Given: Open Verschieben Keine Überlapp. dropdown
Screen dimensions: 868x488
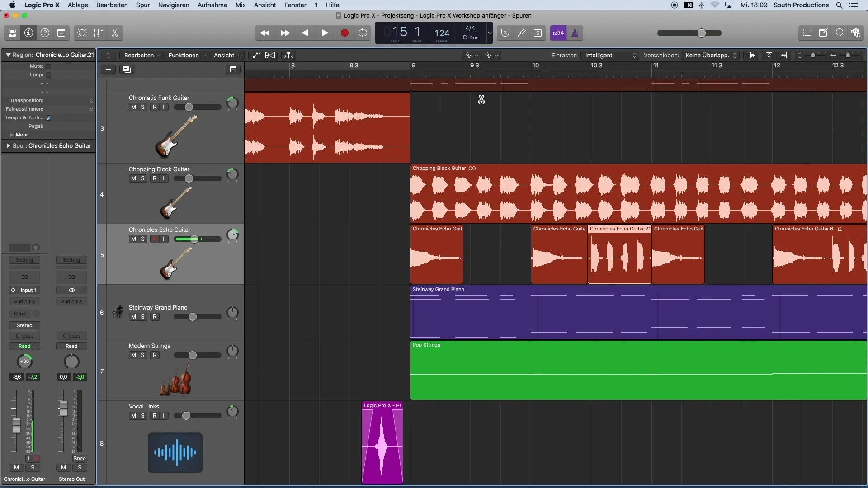Looking at the screenshot, I should (710, 56).
